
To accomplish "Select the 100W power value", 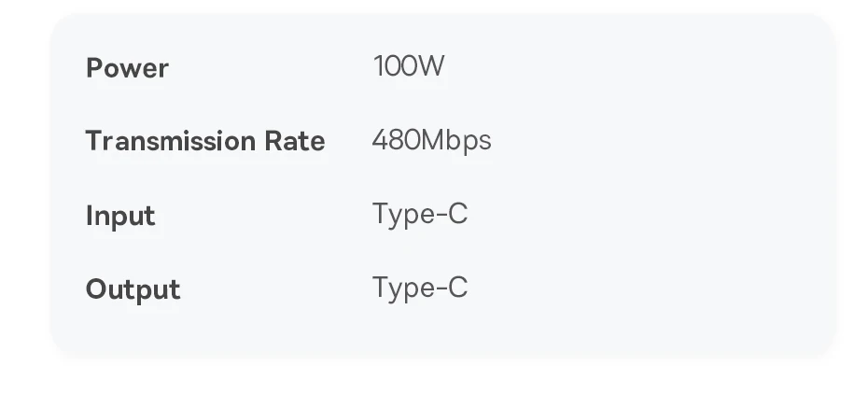I will click(x=409, y=66).
